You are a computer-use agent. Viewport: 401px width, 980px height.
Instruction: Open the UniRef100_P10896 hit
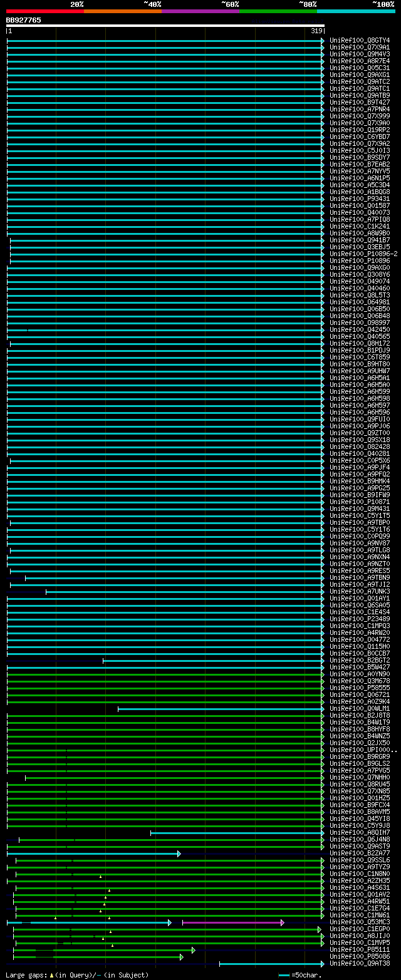point(360,261)
